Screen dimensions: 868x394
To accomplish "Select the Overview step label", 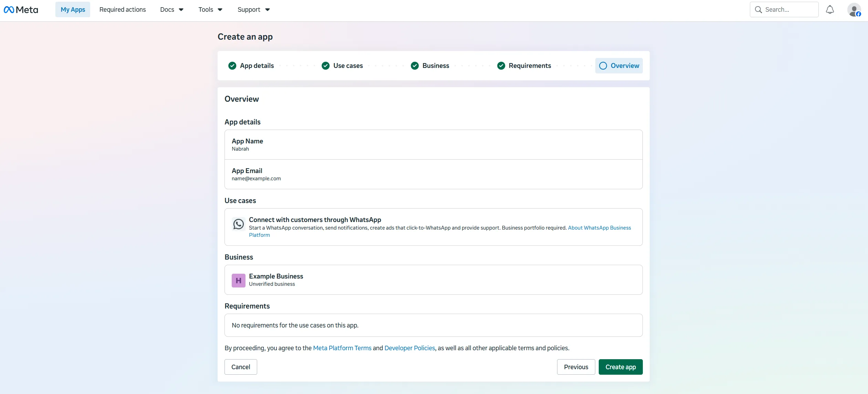I will 625,65.
